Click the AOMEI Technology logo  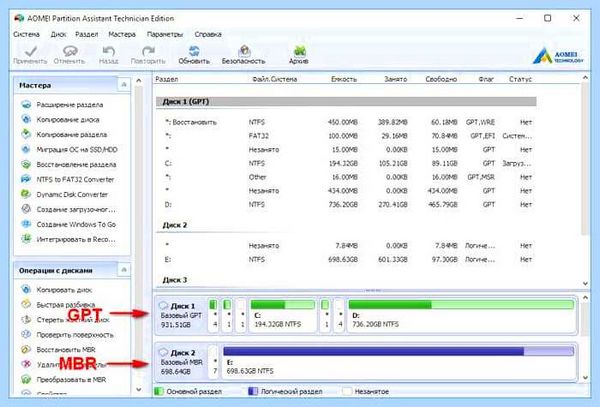pos(558,56)
